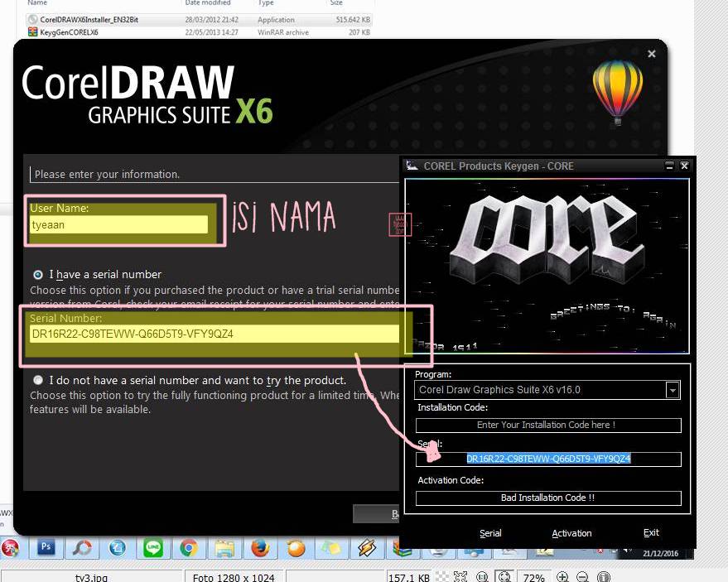Select "I do not have a serial number" option
Viewport: 728px width, 582px height.
38,380
